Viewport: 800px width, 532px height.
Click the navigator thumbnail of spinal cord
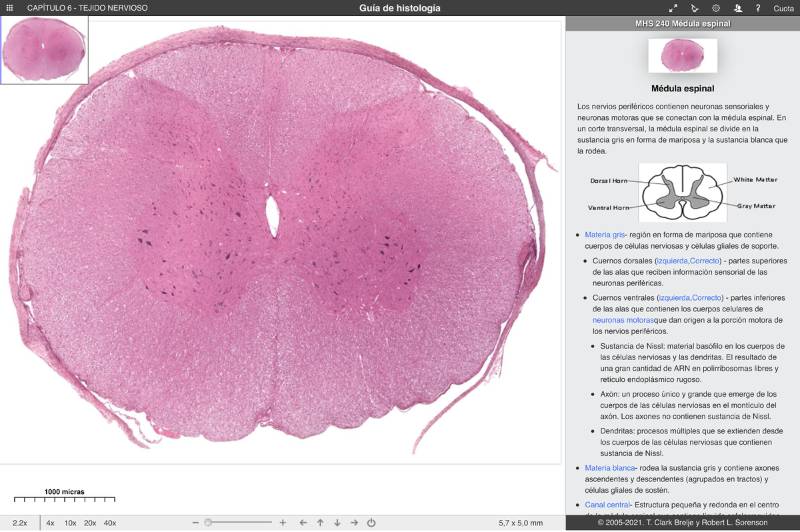44,50
